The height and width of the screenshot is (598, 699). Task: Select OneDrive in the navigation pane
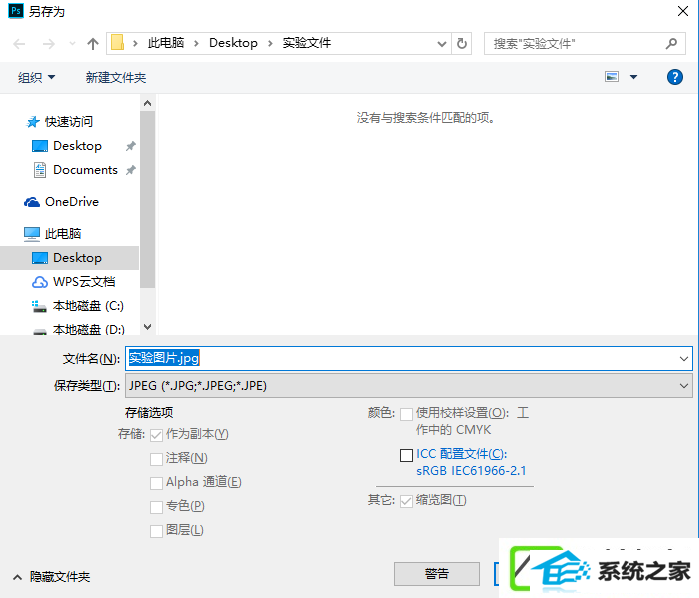[71, 202]
